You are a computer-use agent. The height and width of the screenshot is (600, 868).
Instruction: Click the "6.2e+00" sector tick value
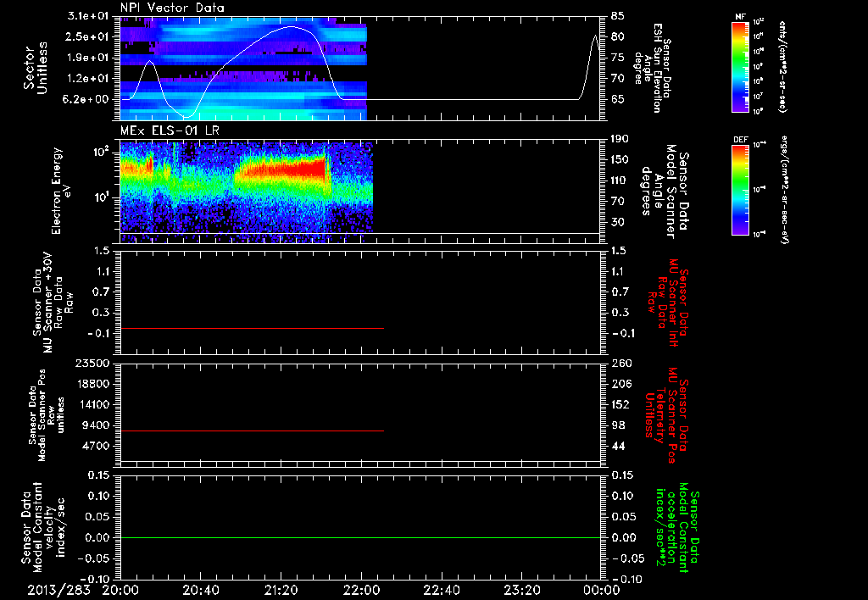click(87, 99)
